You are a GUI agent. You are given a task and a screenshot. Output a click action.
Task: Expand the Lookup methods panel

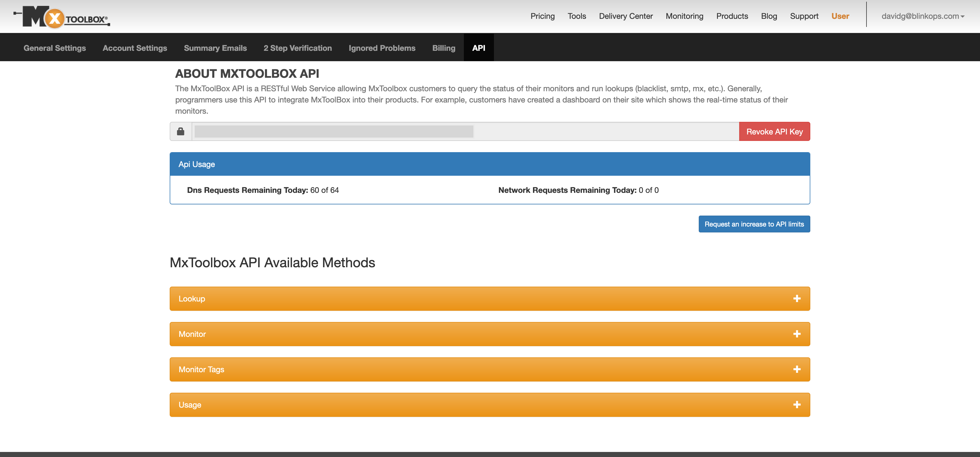coord(490,298)
